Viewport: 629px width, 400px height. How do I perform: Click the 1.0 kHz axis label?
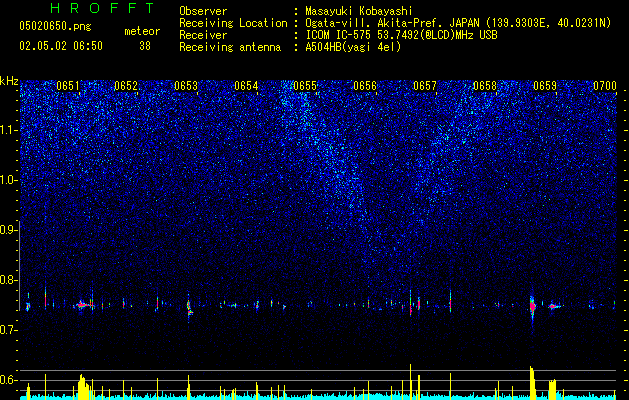(x=8, y=180)
